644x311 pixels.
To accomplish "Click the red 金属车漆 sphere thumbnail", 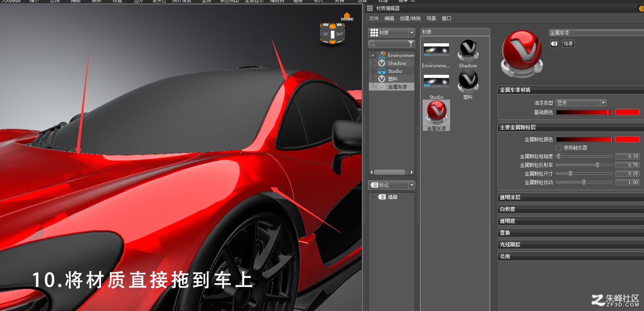I will tap(436, 113).
